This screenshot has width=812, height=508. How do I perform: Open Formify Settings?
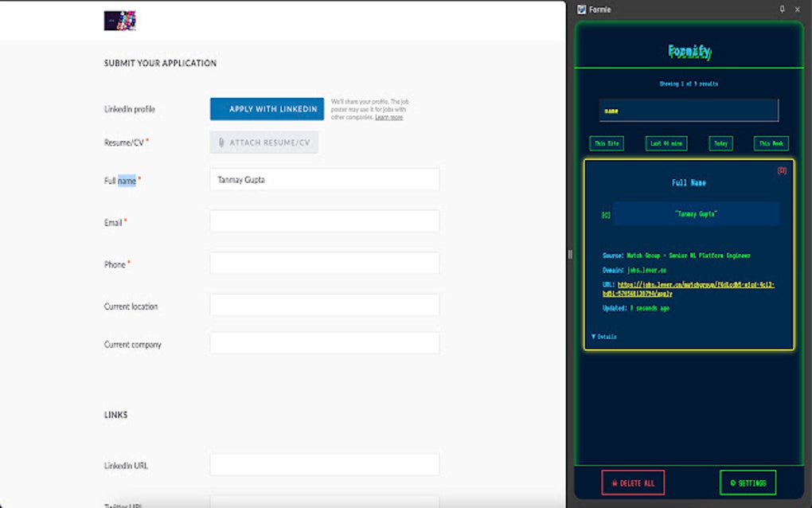point(748,483)
